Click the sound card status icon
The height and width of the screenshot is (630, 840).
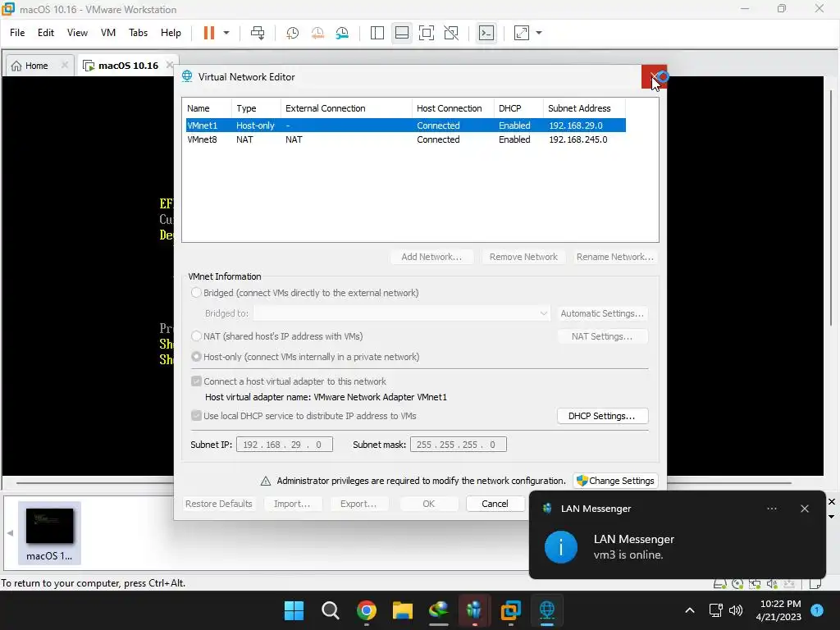point(772,583)
